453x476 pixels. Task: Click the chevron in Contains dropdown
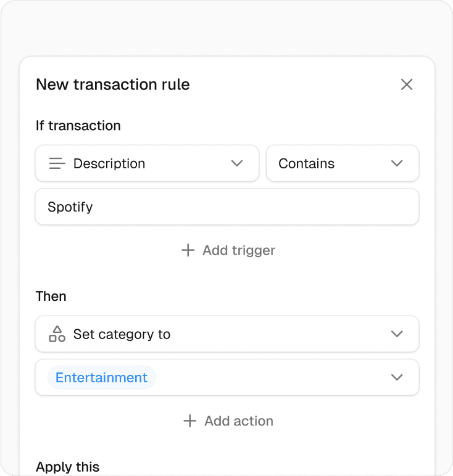pyautogui.click(x=397, y=163)
